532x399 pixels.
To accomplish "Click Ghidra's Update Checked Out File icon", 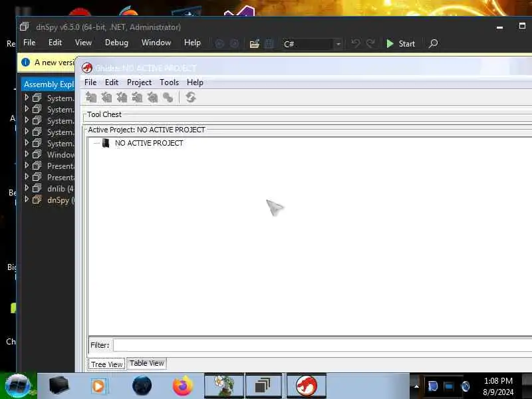I will (x=122, y=97).
